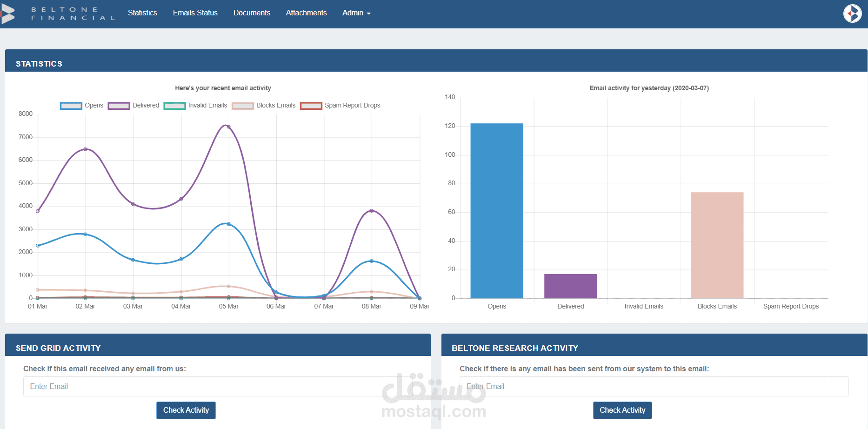
Task: Expand the Admin dropdown menu
Action: tap(356, 13)
